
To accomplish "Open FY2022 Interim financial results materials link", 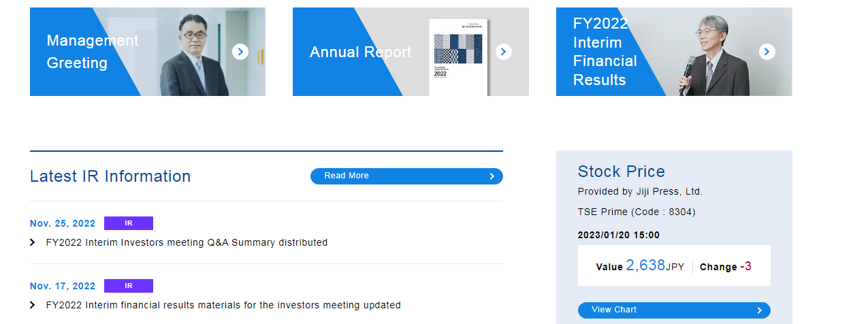I will [x=223, y=305].
